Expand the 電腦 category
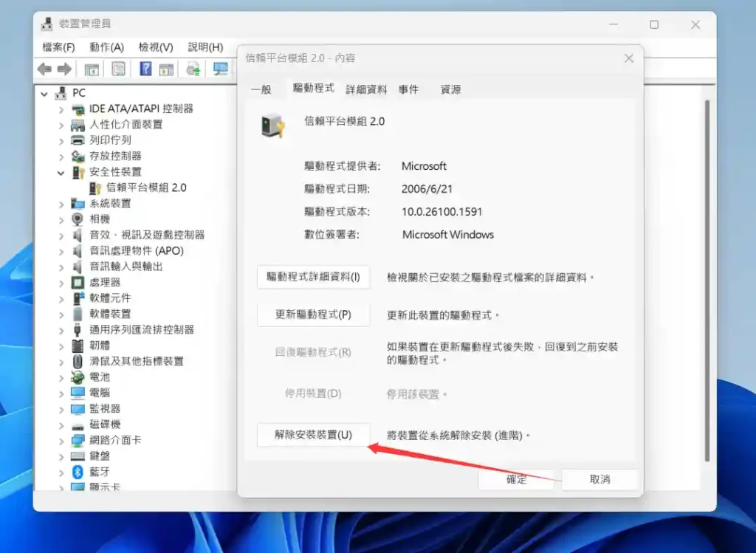This screenshot has height=553, width=756. (61, 394)
